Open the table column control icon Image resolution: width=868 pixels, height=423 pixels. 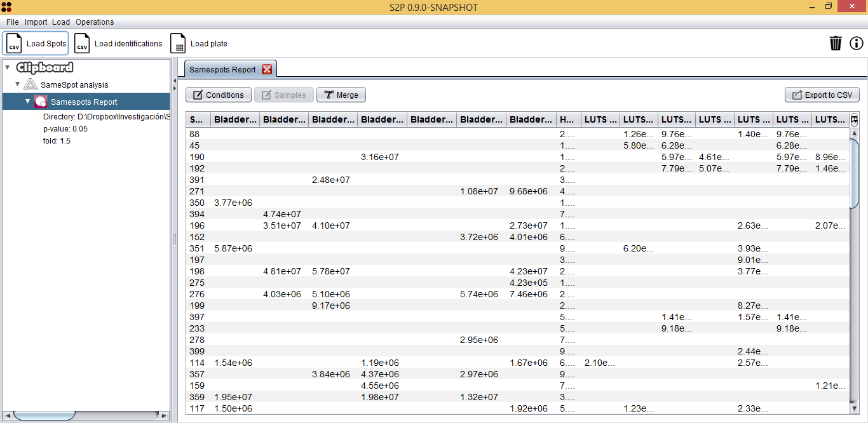854,119
